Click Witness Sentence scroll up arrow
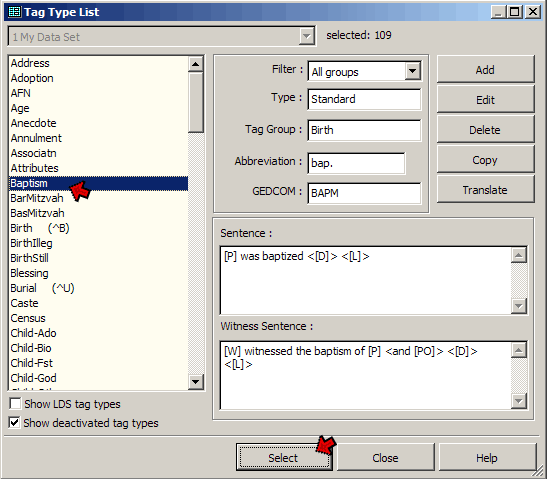547x479 pixels. click(519, 350)
